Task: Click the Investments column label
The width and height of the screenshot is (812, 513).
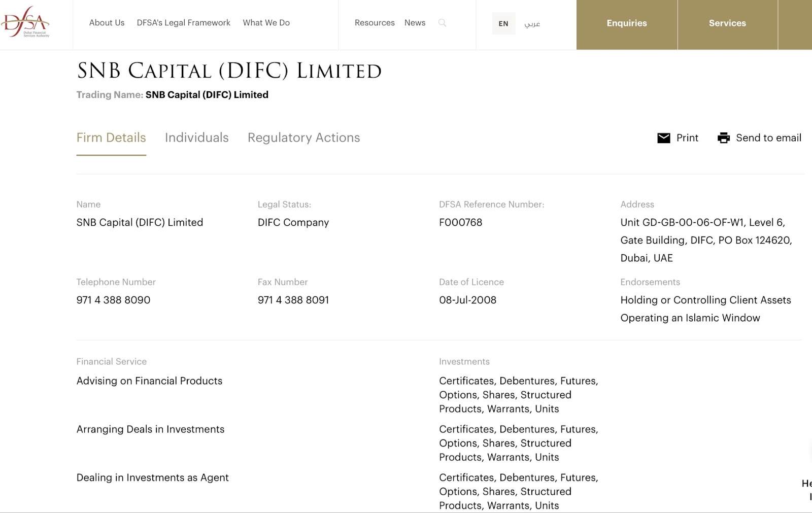Action: click(464, 362)
